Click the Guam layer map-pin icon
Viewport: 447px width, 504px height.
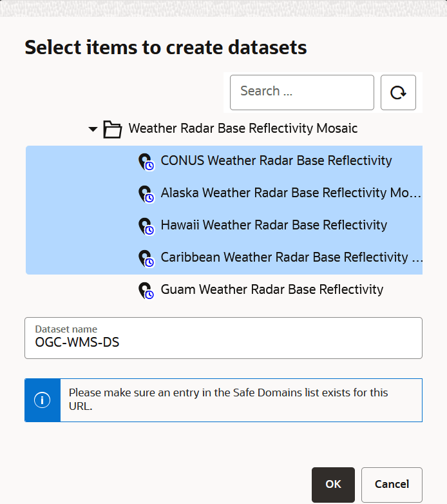click(146, 291)
